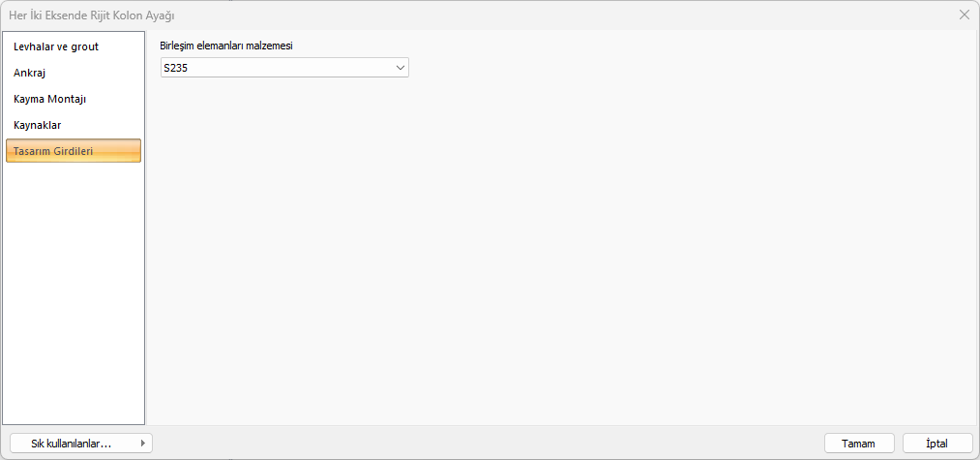Click the bottom bar left of Tamam

[x=484, y=444]
